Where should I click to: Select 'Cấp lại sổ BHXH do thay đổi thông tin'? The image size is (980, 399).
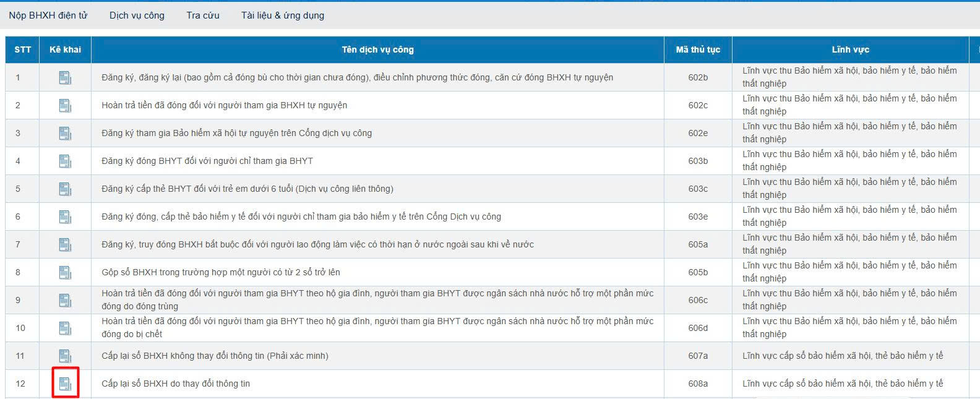176,384
